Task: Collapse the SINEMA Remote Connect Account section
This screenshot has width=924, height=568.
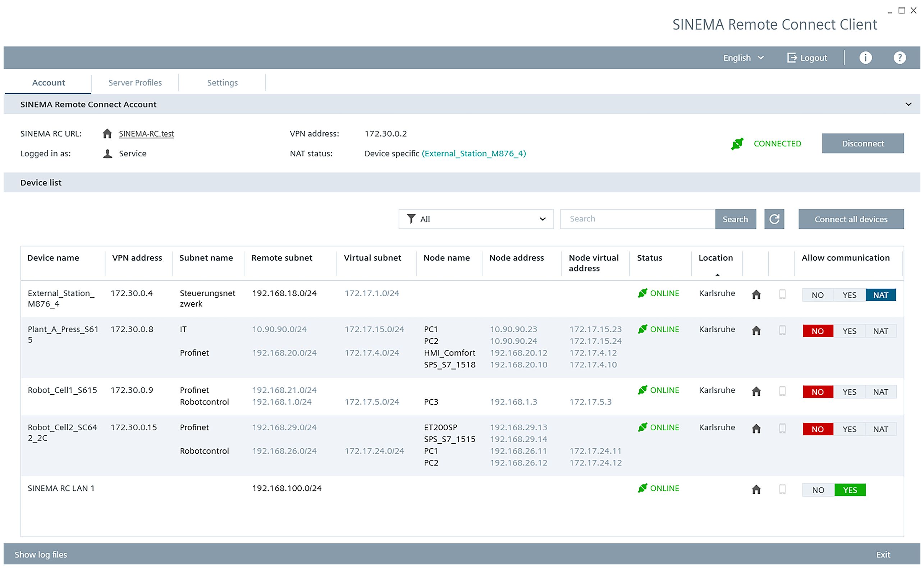Action: tap(908, 105)
